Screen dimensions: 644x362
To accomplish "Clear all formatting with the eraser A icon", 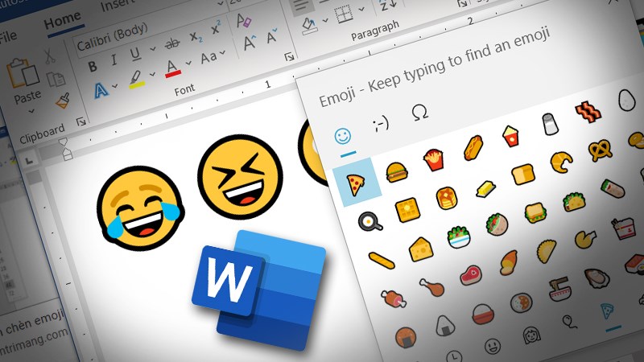I will [244, 19].
